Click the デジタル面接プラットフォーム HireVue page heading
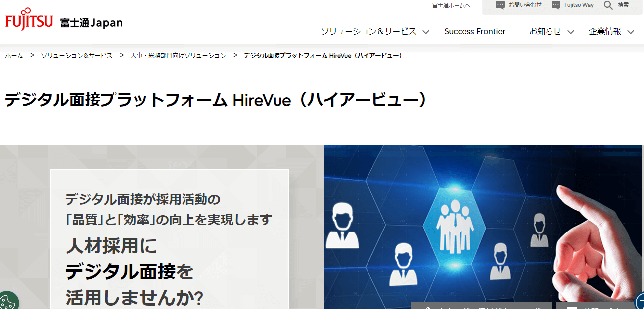 pos(216,100)
